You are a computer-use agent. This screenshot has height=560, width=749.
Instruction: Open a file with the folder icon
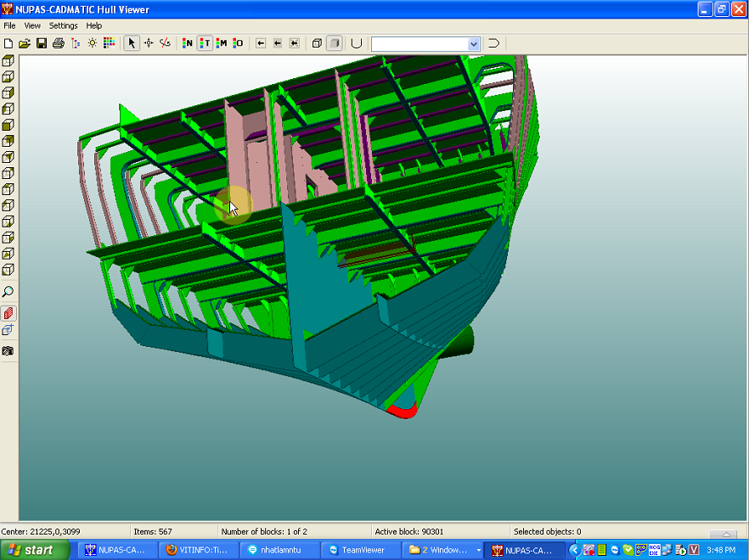tap(25, 43)
